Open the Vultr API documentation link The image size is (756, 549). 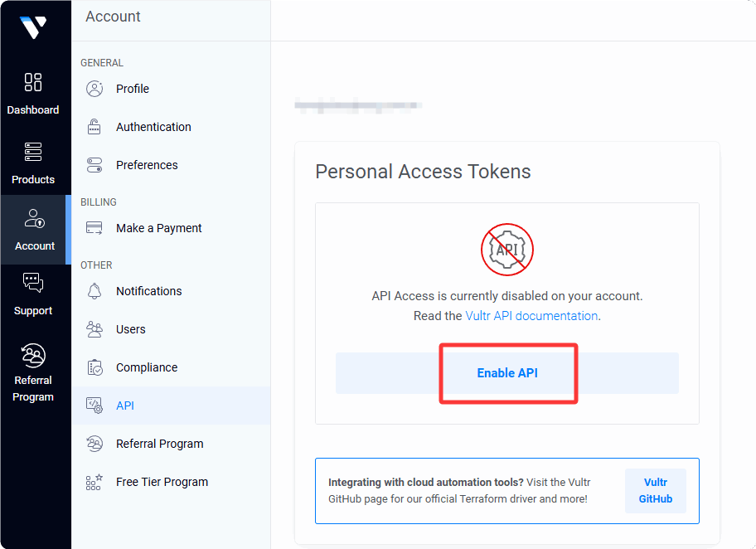(x=531, y=316)
